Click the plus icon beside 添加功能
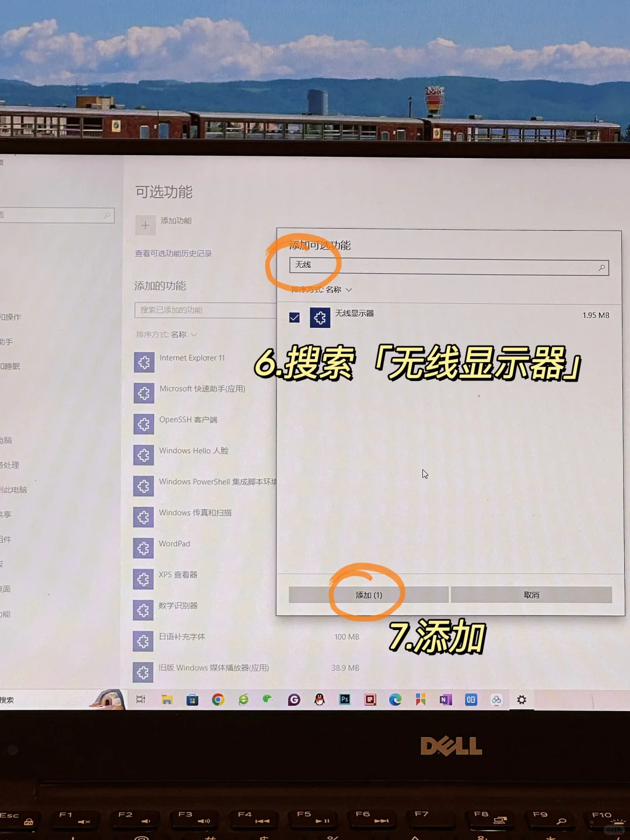This screenshot has width=630, height=840. click(145, 225)
